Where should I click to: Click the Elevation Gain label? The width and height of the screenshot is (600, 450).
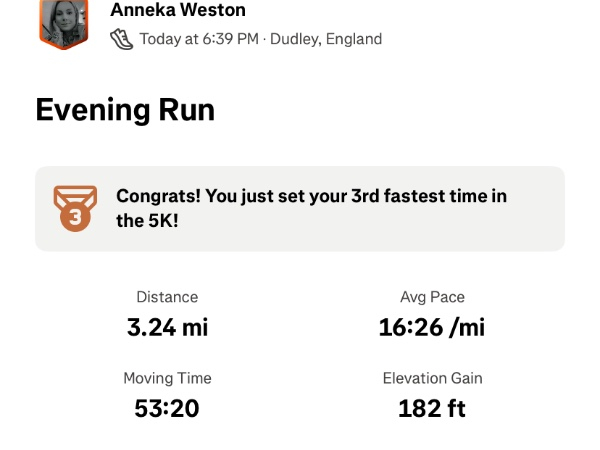pos(432,378)
